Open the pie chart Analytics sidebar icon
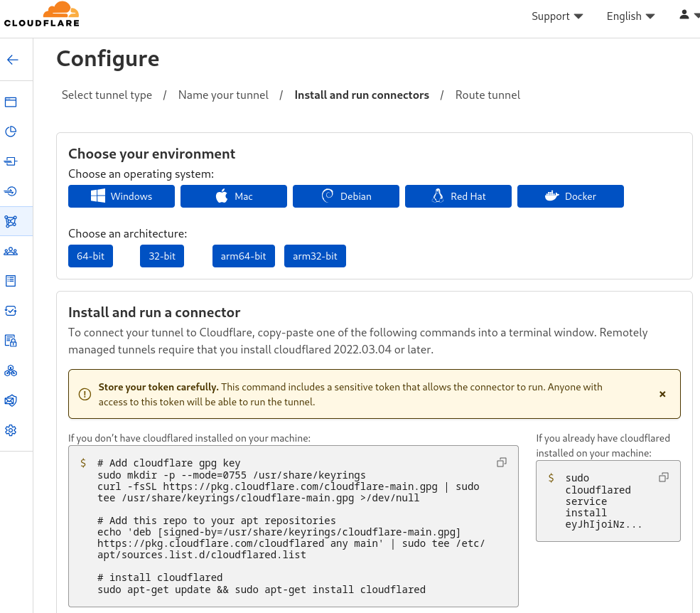Viewport: 700px width, 613px height. [11, 132]
